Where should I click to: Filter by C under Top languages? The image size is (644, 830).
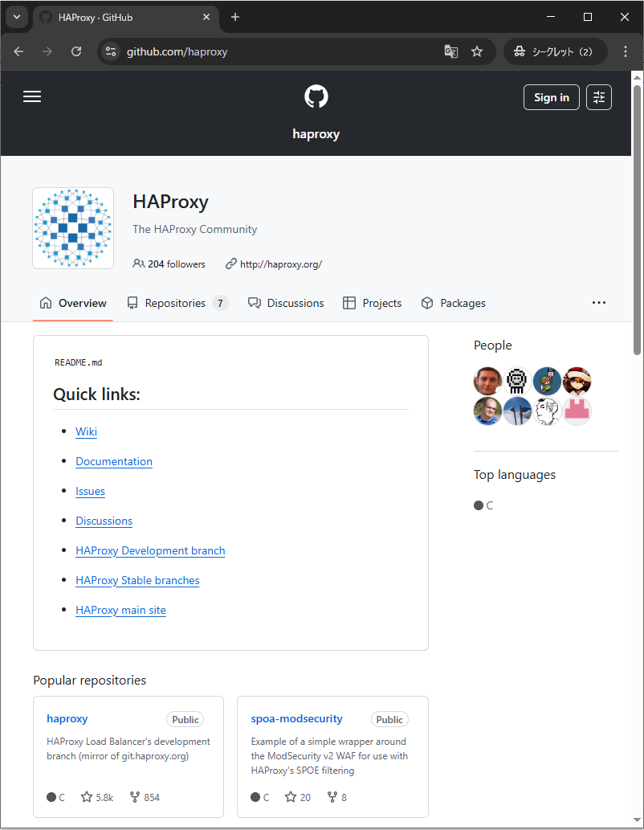pyautogui.click(x=483, y=505)
